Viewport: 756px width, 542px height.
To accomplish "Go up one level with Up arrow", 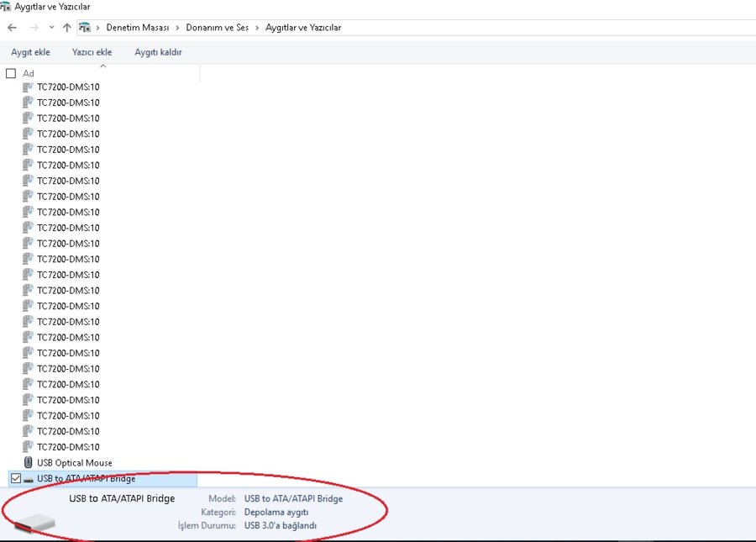I will (67, 28).
